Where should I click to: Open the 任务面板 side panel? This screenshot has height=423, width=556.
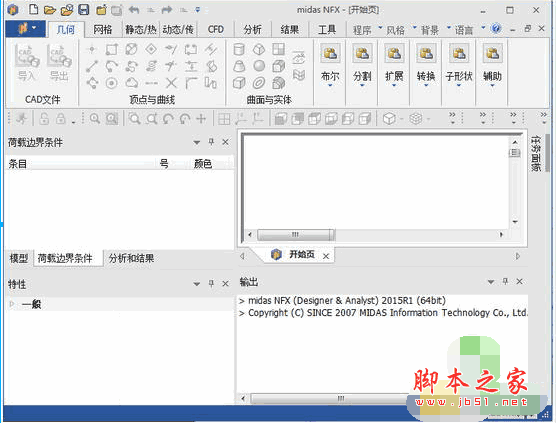click(535, 154)
